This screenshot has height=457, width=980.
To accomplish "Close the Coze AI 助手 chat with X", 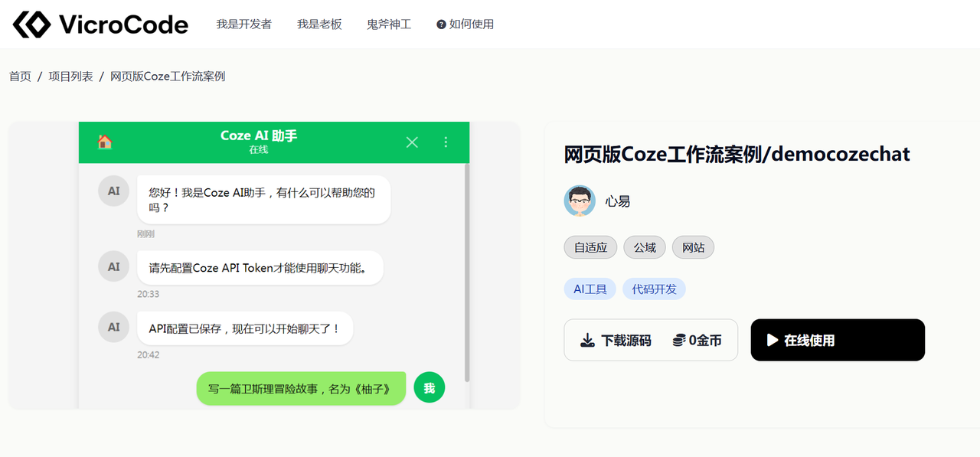I will (412, 142).
